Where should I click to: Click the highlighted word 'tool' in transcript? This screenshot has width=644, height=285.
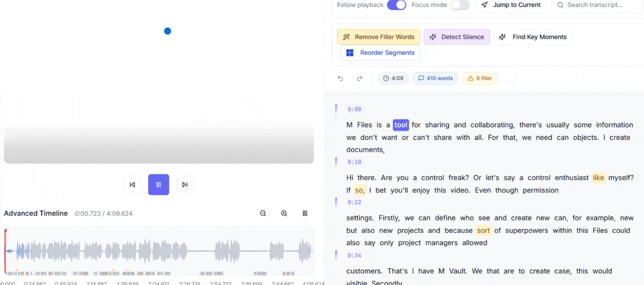401,125
